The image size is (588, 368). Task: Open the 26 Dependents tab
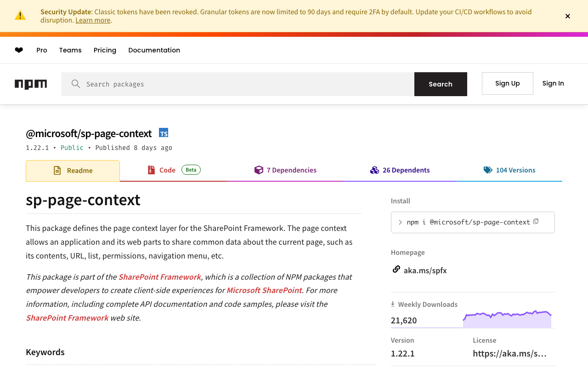pos(400,170)
